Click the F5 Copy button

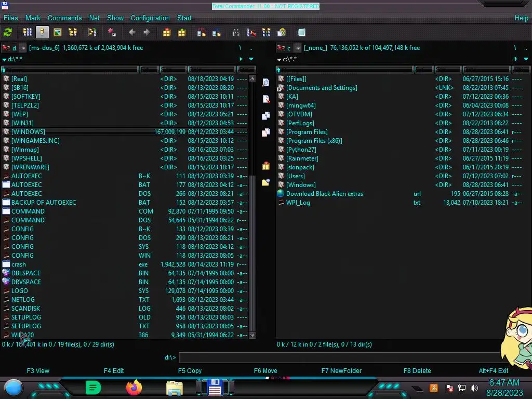(x=190, y=371)
